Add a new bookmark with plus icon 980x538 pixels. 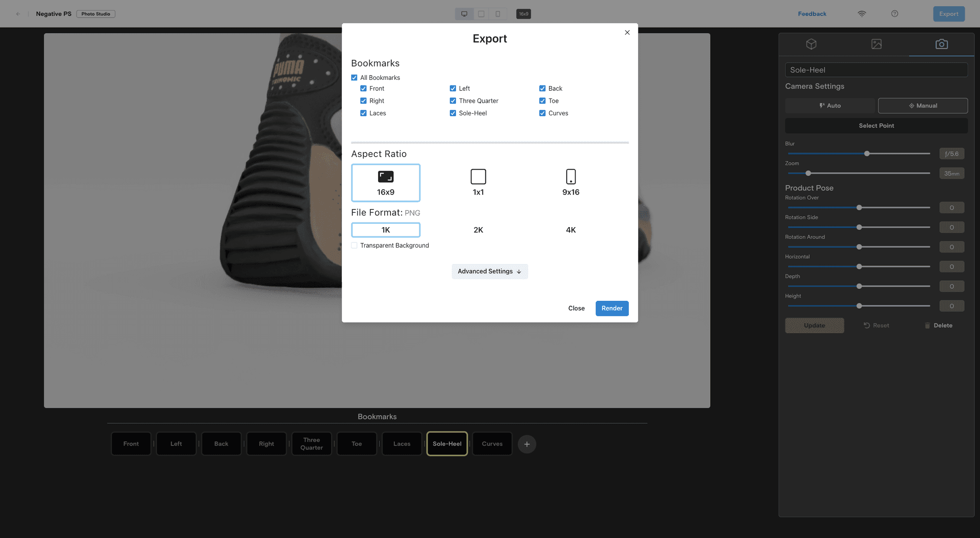click(526, 444)
